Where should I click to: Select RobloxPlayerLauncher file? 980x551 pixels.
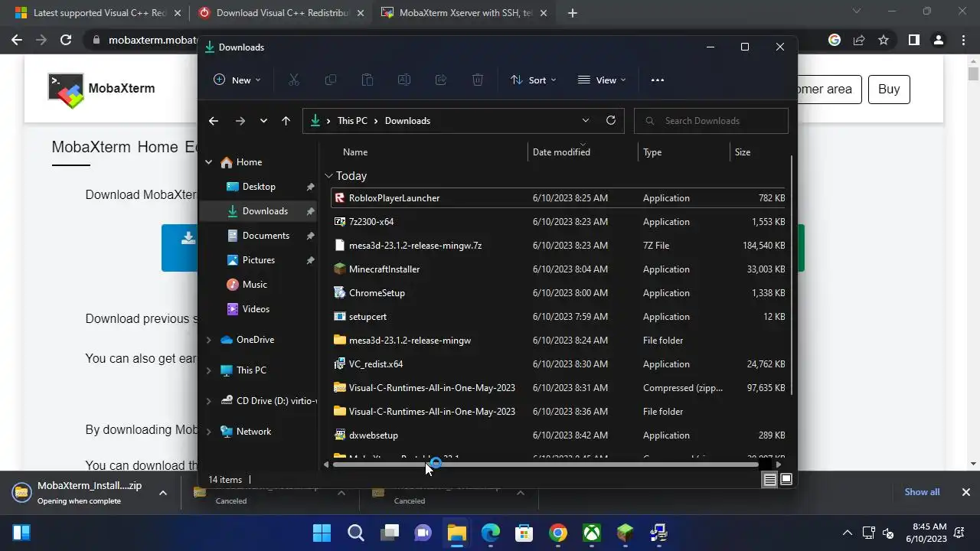tap(557, 198)
